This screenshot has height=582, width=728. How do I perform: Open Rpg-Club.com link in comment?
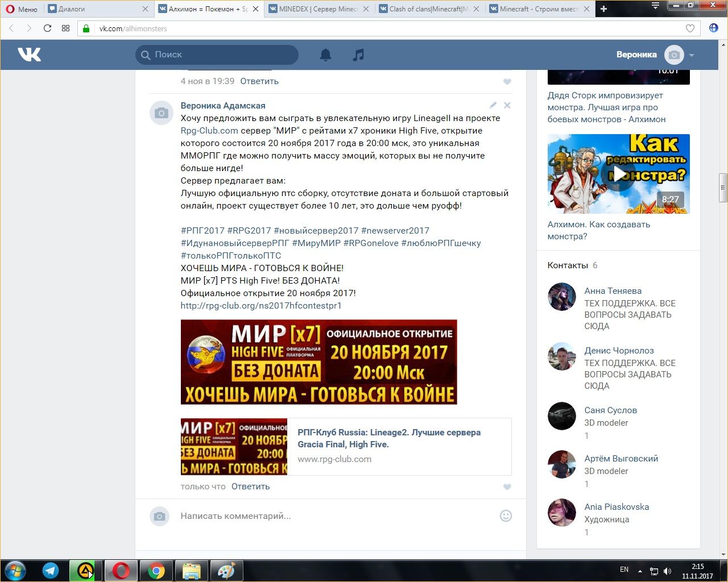[x=209, y=131]
